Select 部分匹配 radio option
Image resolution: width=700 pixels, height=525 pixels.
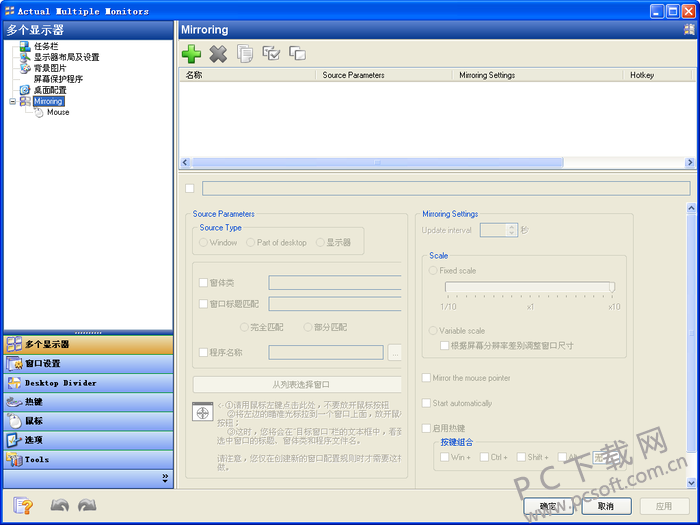(308, 327)
